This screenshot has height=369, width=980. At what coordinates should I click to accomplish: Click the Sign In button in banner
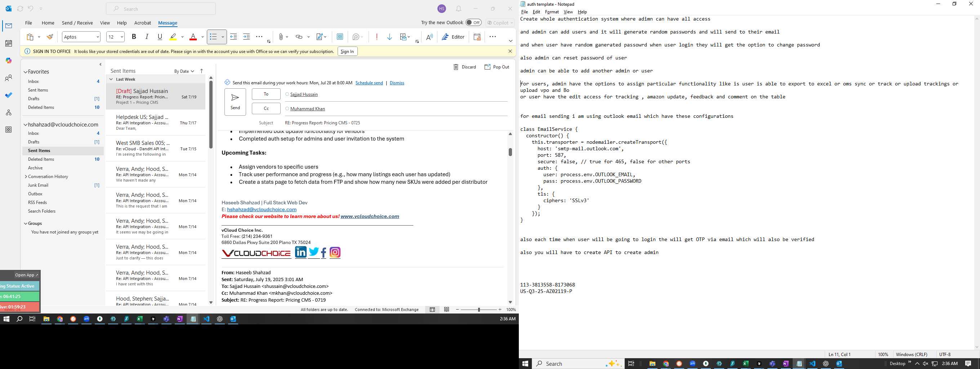coord(347,52)
